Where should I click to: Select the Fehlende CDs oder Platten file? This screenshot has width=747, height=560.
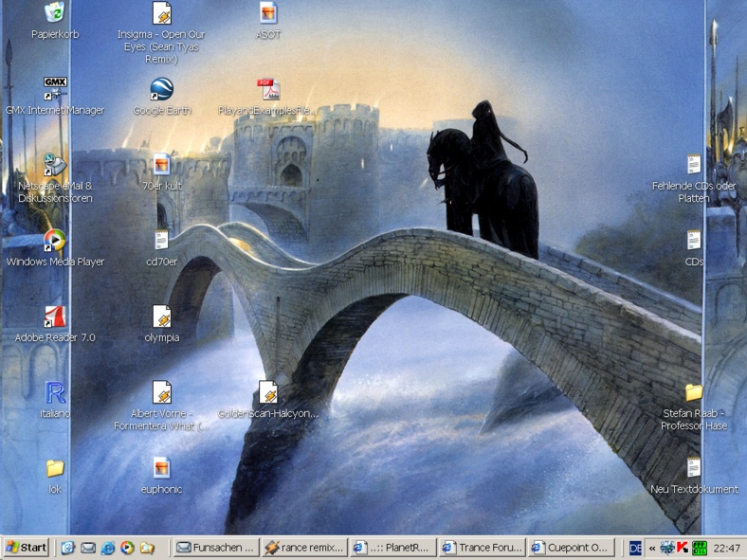click(x=694, y=166)
